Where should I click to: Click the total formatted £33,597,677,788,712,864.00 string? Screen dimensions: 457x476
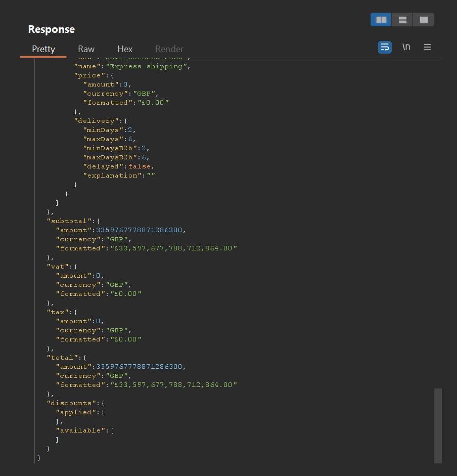pos(173,385)
